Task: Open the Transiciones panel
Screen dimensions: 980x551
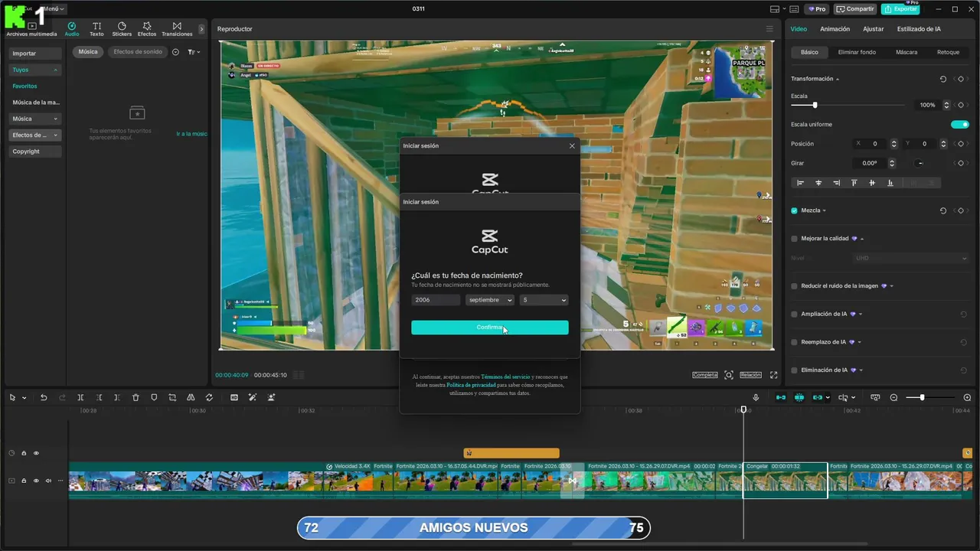Action: point(177,29)
